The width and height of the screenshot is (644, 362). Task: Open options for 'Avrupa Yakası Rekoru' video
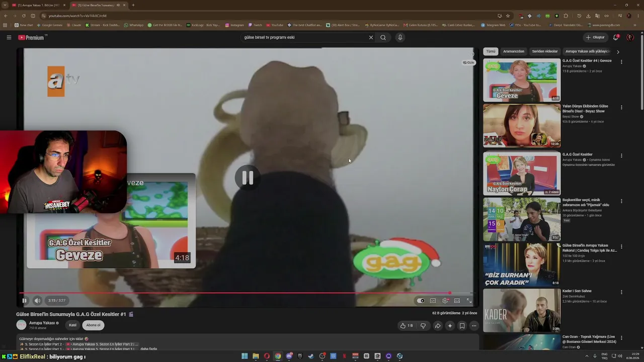tap(621, 246)
